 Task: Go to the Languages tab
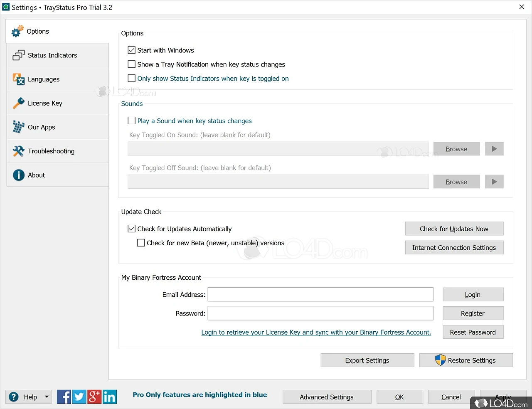[x=58, y=79]
